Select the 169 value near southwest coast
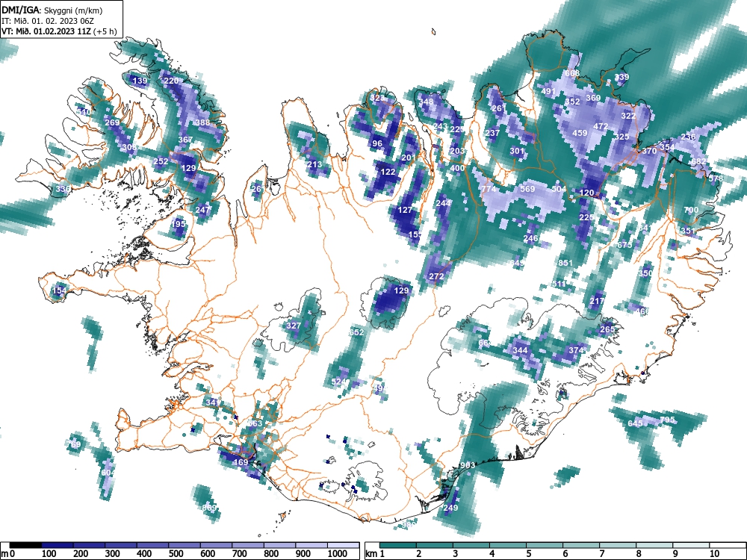Screen dimensions: 747x560 tap(241, 462)
